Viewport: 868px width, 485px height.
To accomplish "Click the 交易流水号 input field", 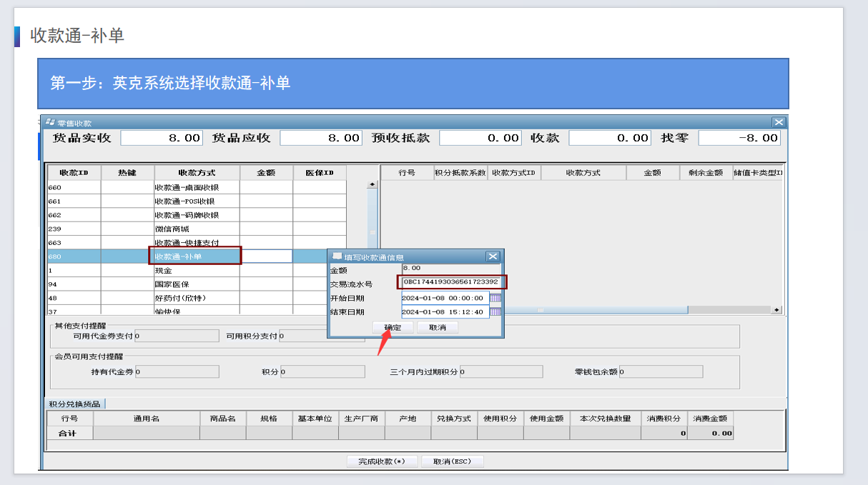I will tap(452, 282).
